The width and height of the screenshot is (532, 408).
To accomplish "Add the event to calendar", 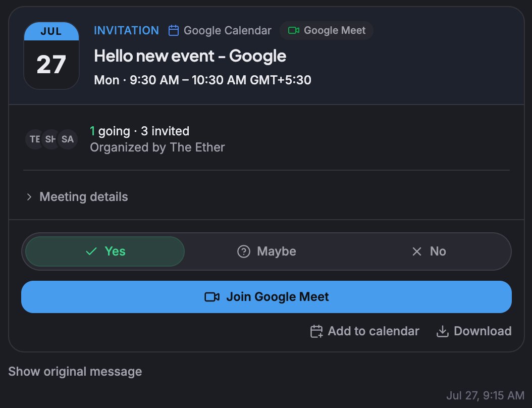I will (365, 331).
